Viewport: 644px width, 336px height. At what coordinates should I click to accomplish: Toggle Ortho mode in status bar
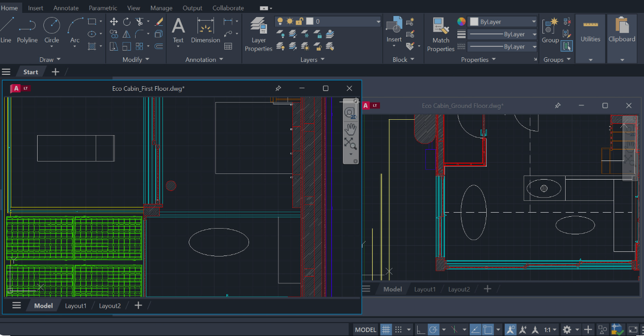tap(420, 329)
